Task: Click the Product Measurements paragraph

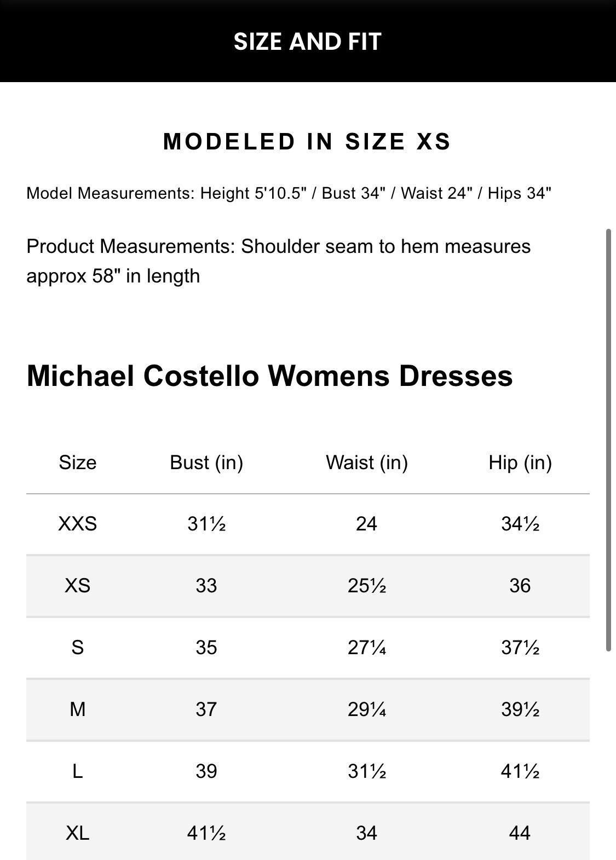Action: click(278, 261)
